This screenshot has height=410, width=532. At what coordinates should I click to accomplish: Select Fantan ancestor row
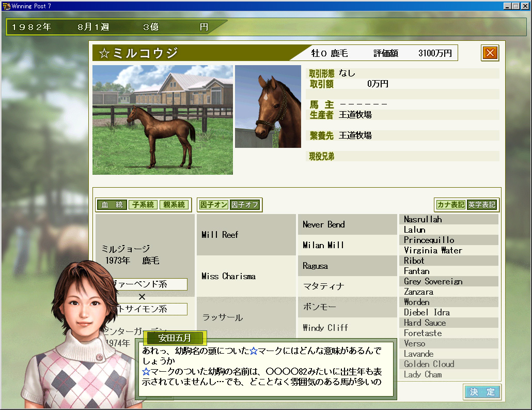[x=449, y=271]
